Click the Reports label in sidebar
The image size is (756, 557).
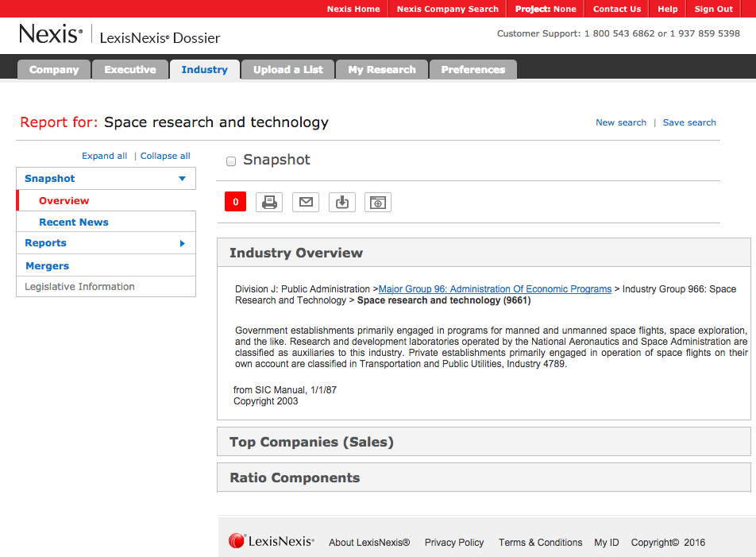click(x=46, y=243)
